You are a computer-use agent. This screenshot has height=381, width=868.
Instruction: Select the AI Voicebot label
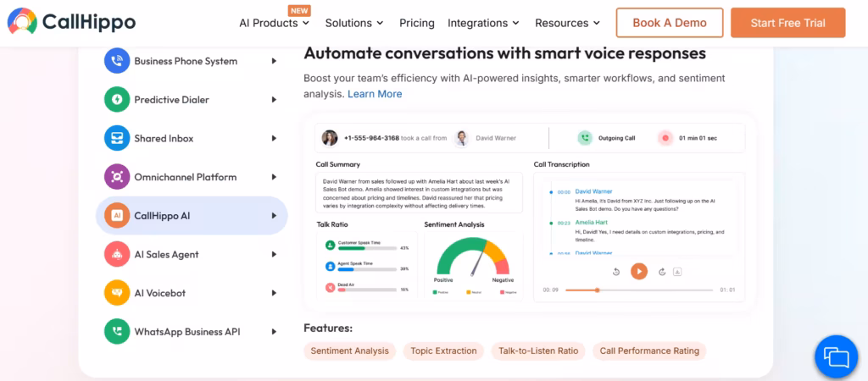point(159,293)
